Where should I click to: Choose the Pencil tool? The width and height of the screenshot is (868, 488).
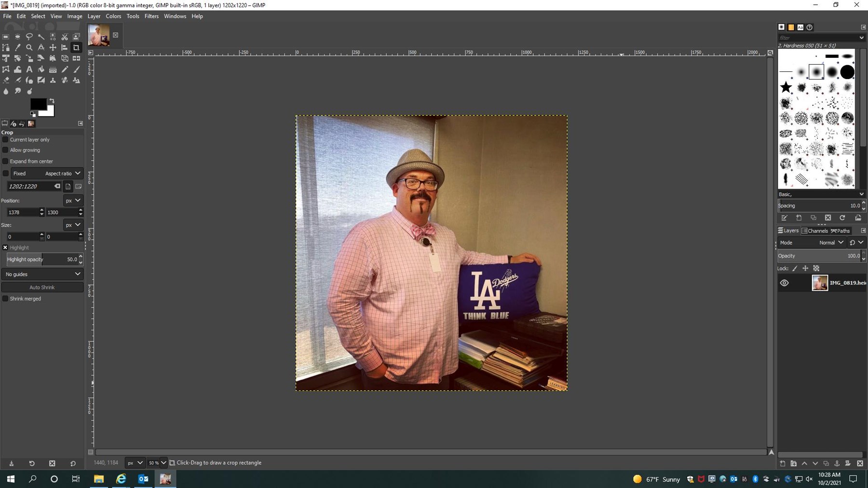[65, 69]
